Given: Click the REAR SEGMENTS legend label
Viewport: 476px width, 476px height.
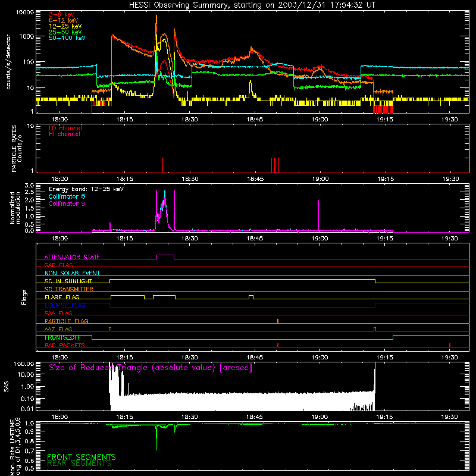Looking at the screenshot, I should pos(79,464).
